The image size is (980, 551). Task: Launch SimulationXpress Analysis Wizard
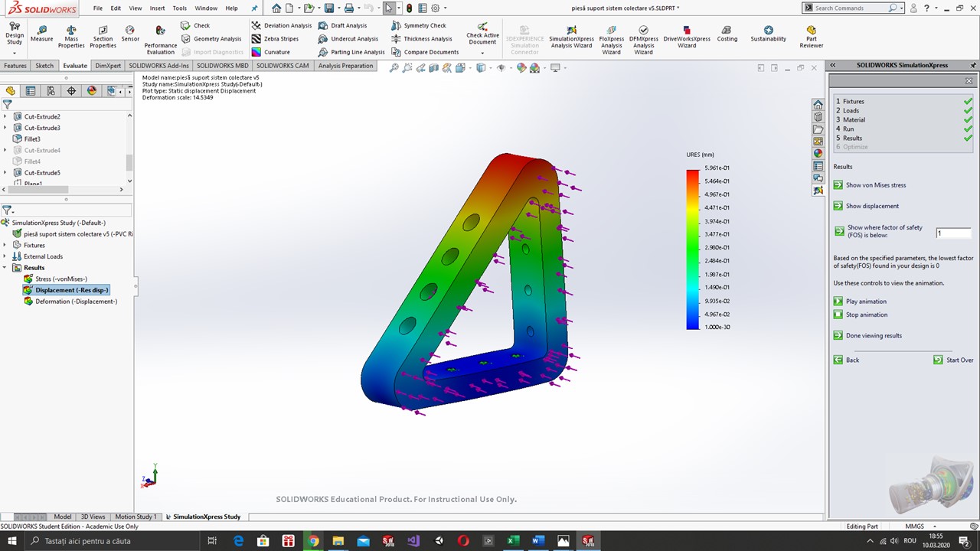tap(571, 37)
